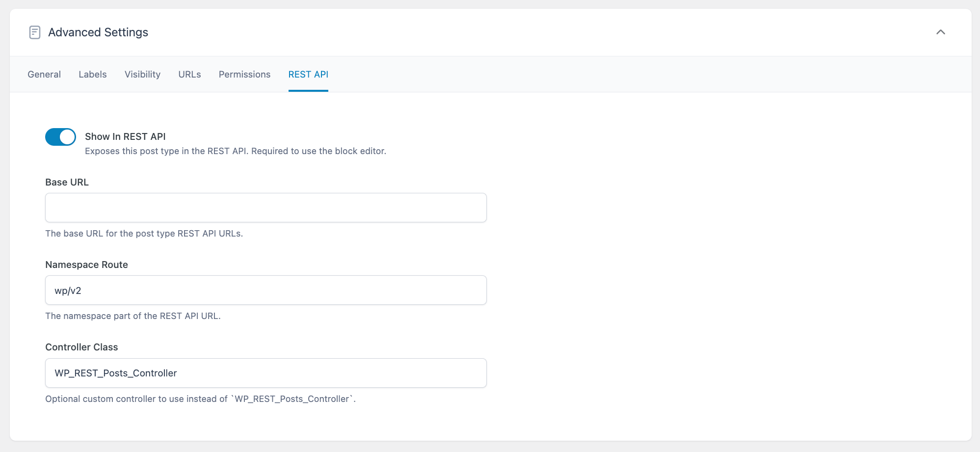Image resolution: width=980 pixels, height=452 pixels.
Task: Click the Controller Class field label
Action: (x=81, y=347)
